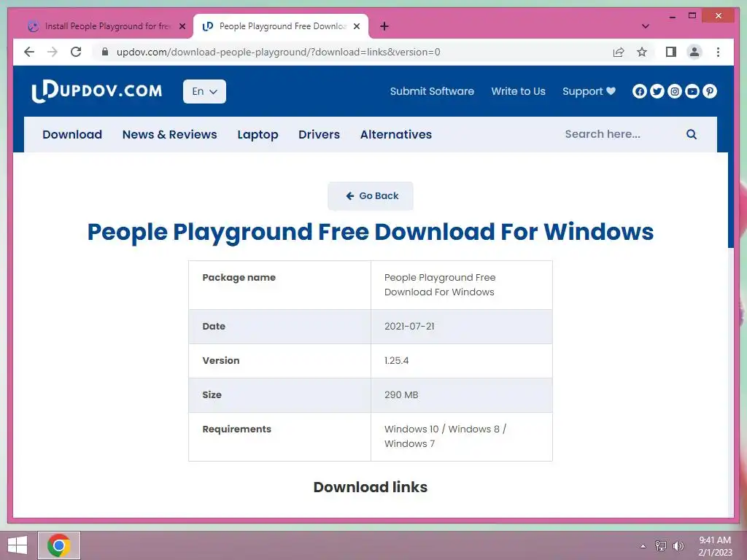The width and height of the screenshot is (747, 560).
Task: Open the Updov.com logo homepage
Action: pos(97,91)
